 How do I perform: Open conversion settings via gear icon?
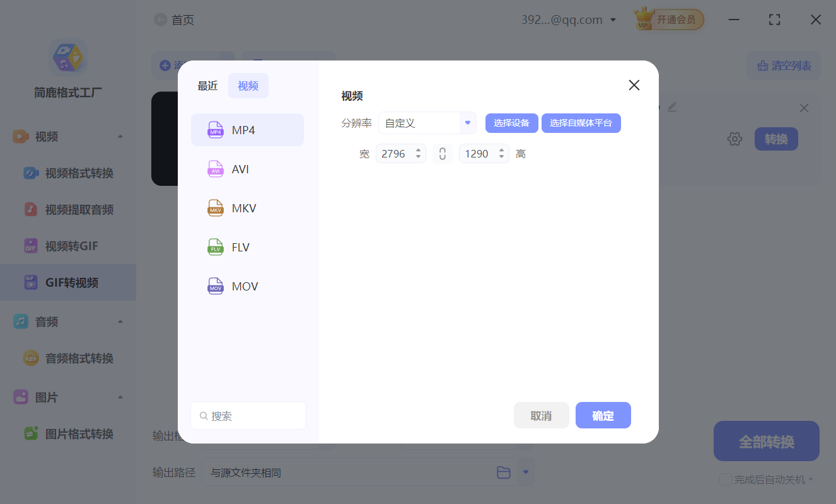point(734,139)
